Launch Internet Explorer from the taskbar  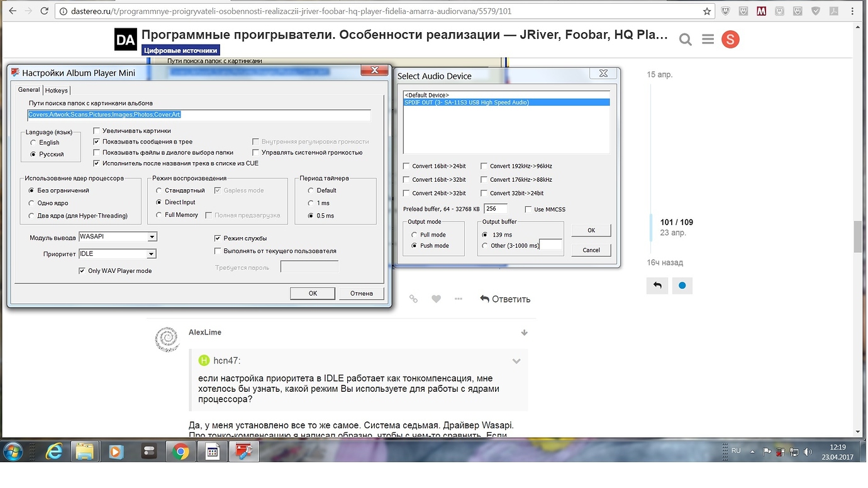tap(53, 452)
